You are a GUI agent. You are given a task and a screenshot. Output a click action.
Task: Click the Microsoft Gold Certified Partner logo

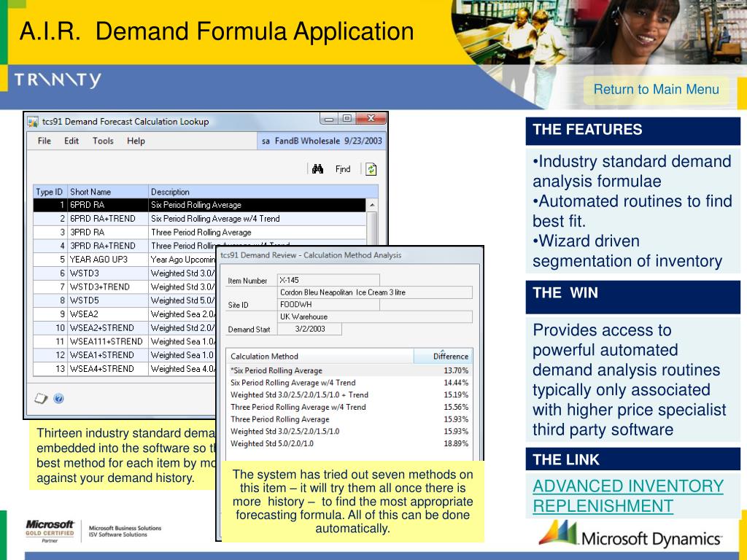(50, 531)
